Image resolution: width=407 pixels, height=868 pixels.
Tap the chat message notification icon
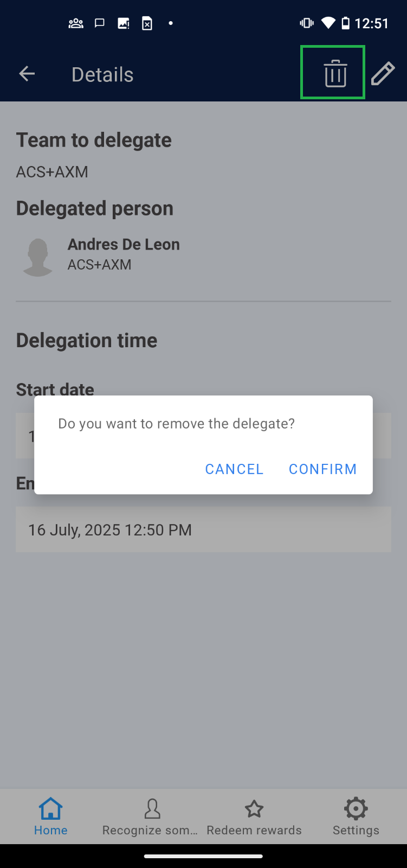pos(100,23)
